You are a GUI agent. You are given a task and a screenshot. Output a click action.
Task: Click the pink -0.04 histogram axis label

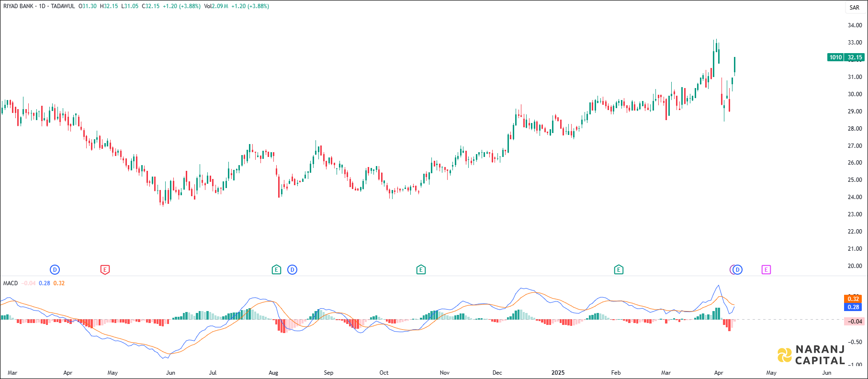tap(854, 322)
